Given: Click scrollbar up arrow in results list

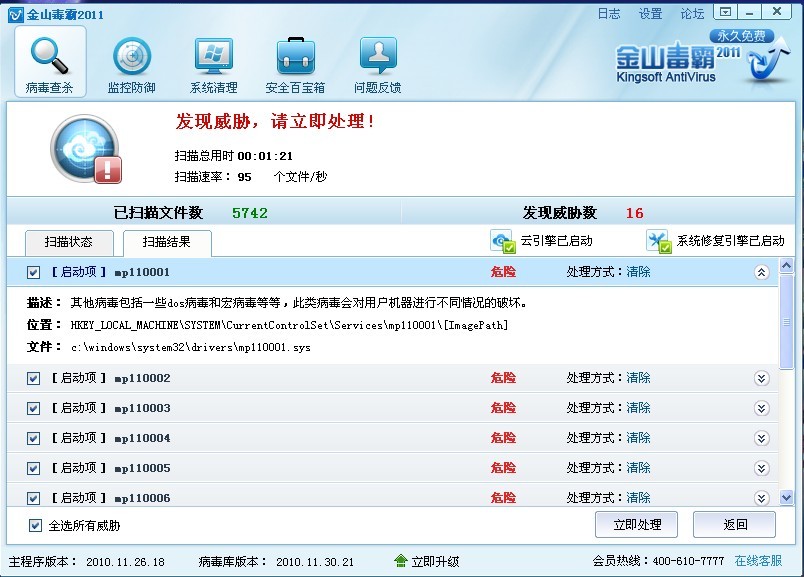Looking at the screenshot, I should click(786, 265).
